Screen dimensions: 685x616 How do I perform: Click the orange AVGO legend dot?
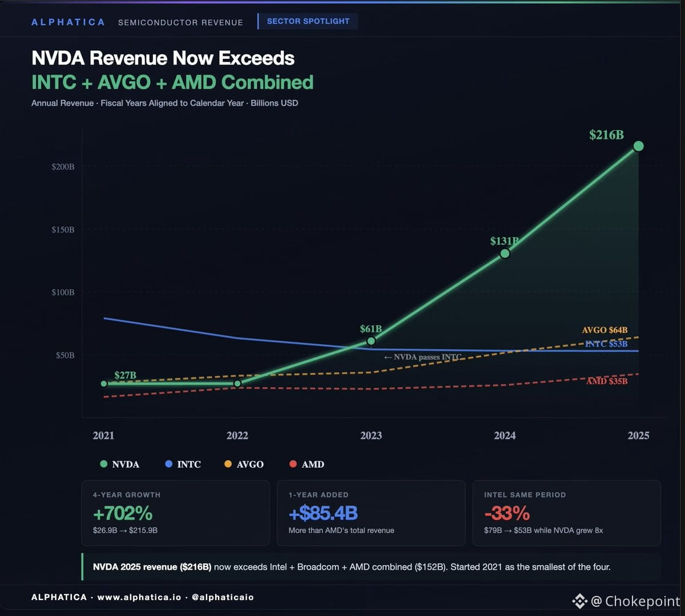[228, 464]
